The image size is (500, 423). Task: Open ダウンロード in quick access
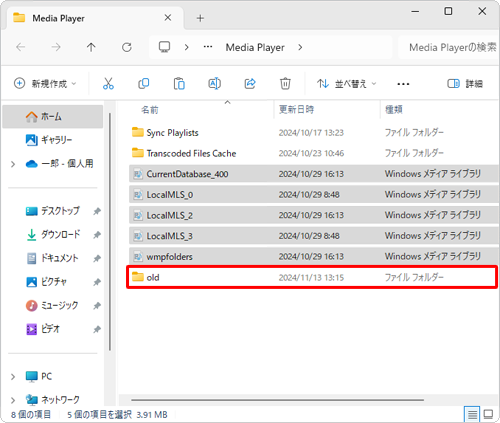click(x=53, y=235)
